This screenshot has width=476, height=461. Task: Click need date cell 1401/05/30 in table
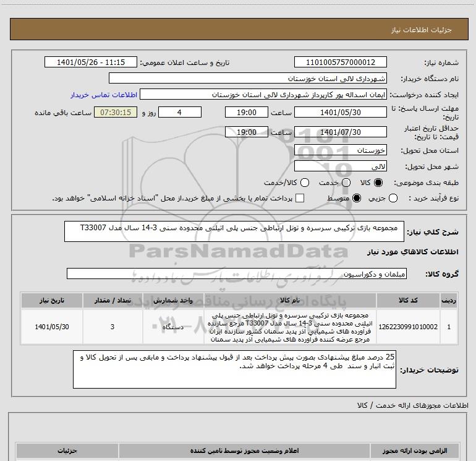51,327
